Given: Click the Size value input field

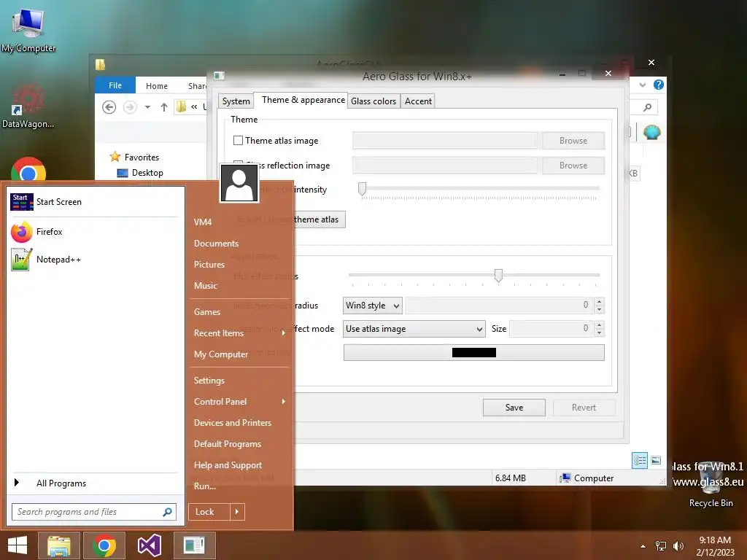Looking at the screenshot, I should click(551, 329).
